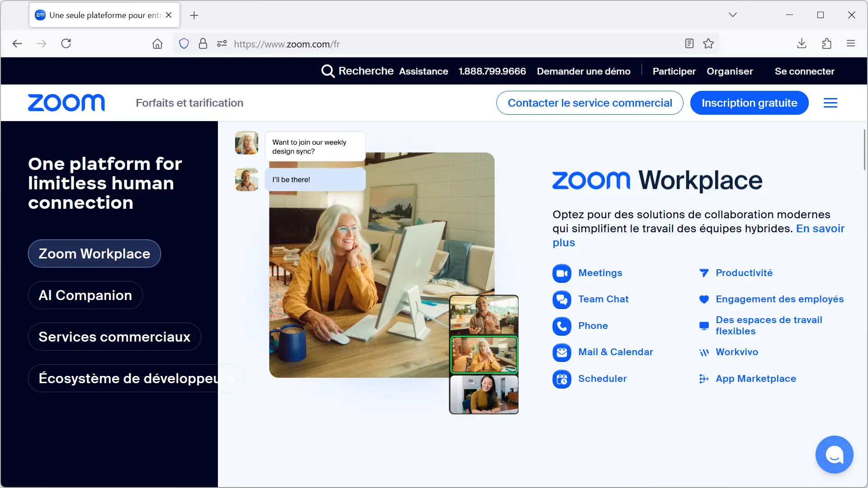This screenshot has height=488, width=868.
Task: Click the Engagement des employés heart icon
Action: [704, 299]
